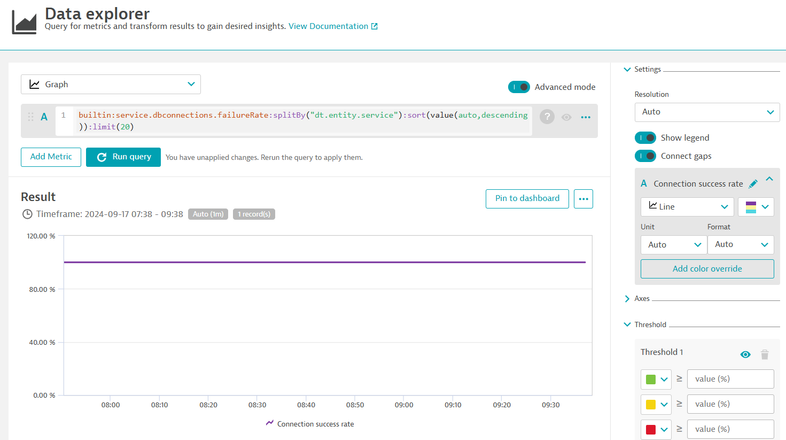Toggle Threshold 1 visibility eye icon
Viewport: 786px width, 440px height.
click(x=745, y=355)
